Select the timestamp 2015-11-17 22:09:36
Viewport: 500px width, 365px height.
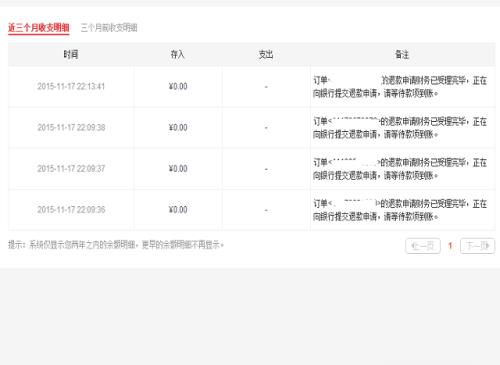click(71, 210)
